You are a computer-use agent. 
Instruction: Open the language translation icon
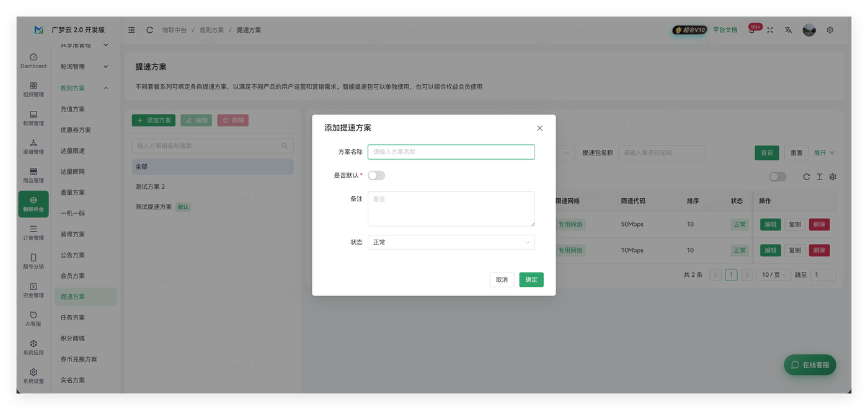788,30
